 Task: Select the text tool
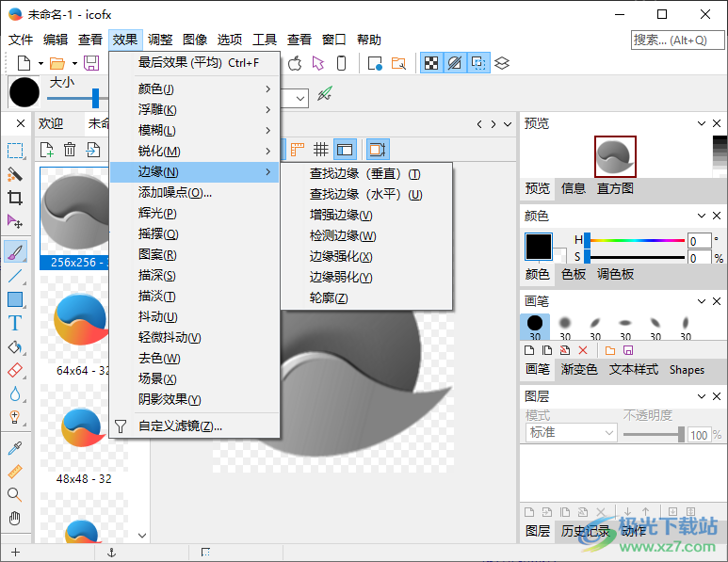(15, 323)
